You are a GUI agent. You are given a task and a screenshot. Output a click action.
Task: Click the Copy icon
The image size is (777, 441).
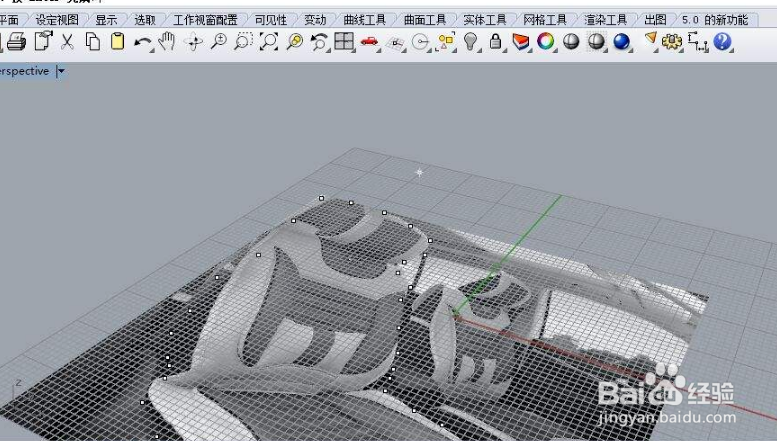tap(93, 41)
